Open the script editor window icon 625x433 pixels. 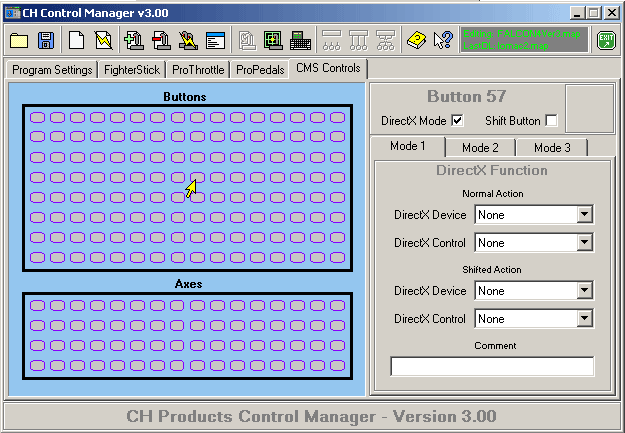click(216, 41)
